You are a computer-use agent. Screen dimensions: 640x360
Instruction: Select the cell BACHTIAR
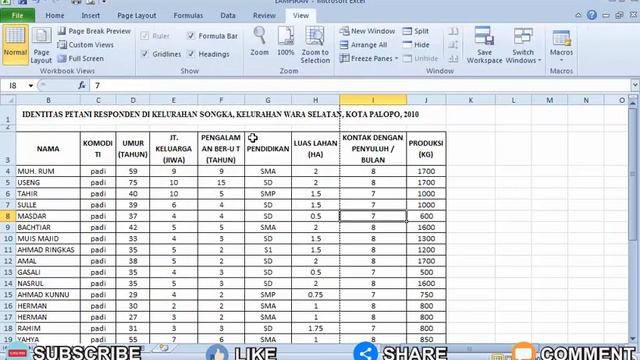(x=48, y=227)
